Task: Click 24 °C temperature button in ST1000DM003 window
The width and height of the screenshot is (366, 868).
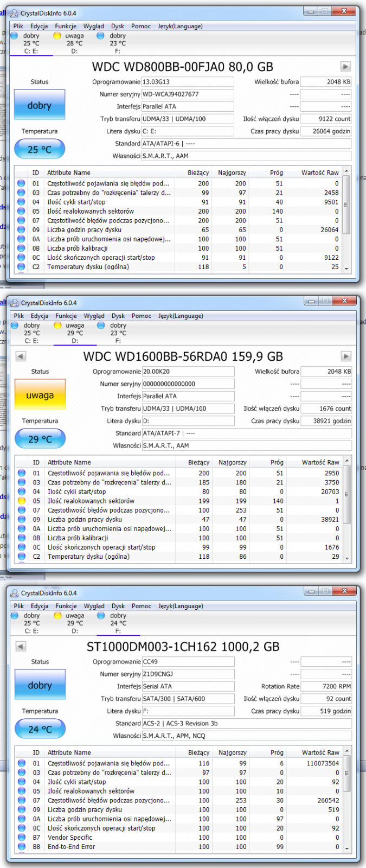Action: pos(40,729)
